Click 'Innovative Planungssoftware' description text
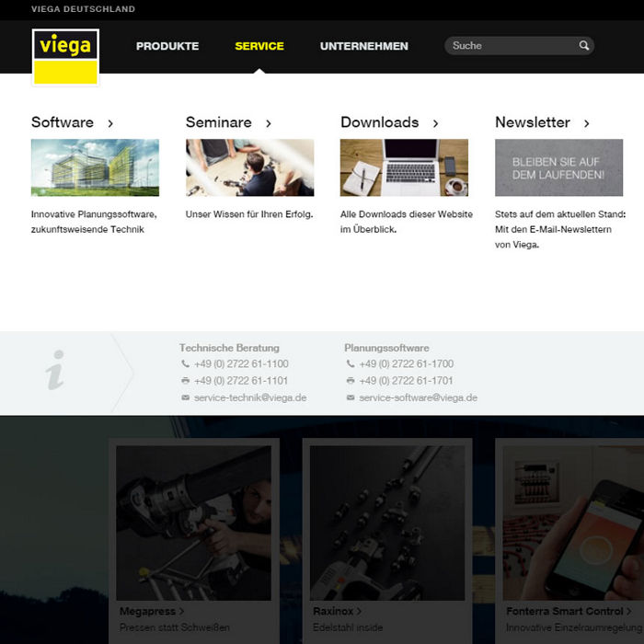This screenshot has height=644, width=644. click(94, 222)
